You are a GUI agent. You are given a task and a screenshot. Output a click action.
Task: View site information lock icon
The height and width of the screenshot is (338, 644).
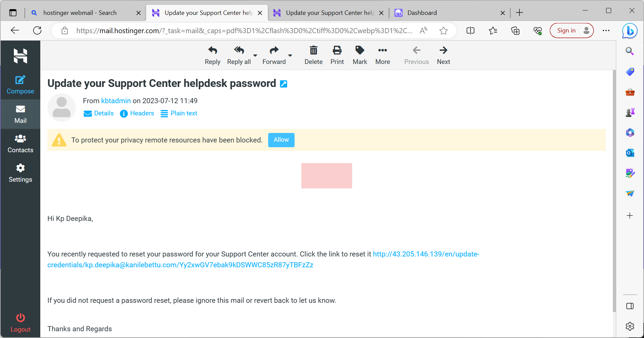pyautogui.click(x=64, y=31)
